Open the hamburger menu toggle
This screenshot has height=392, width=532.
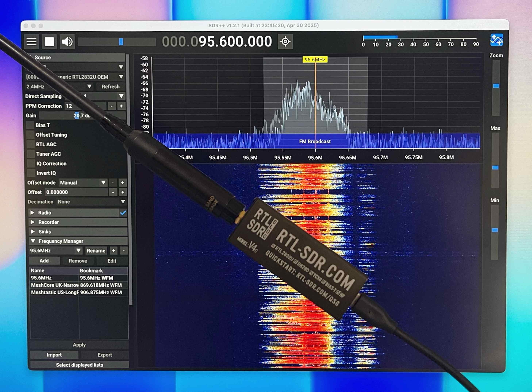tap(31, 42)
